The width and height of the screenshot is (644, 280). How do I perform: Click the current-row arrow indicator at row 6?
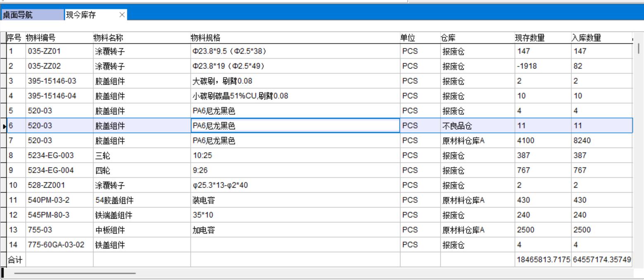click(x=4, y=126)
